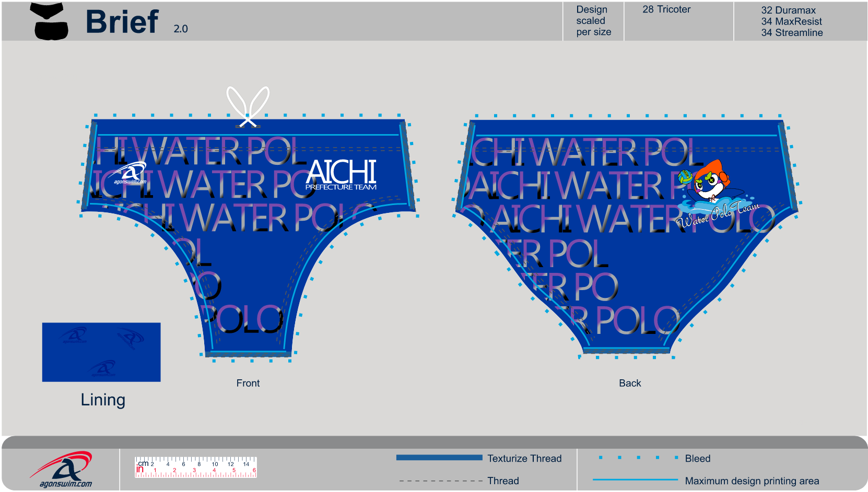Click the "Texturize Thread" legend label
868x492 pixels.
pyautogui.click(x=524, y=459)
